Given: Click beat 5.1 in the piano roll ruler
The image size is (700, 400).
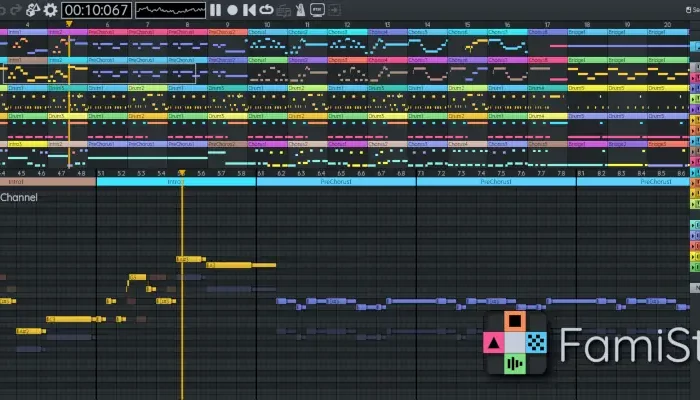Looking at the screenshot, I should 101,173.
